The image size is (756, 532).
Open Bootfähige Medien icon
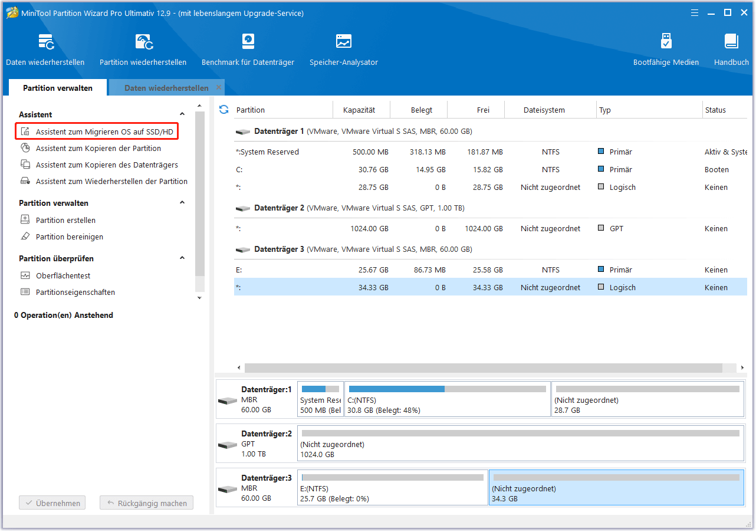click(x=666, y=41)
